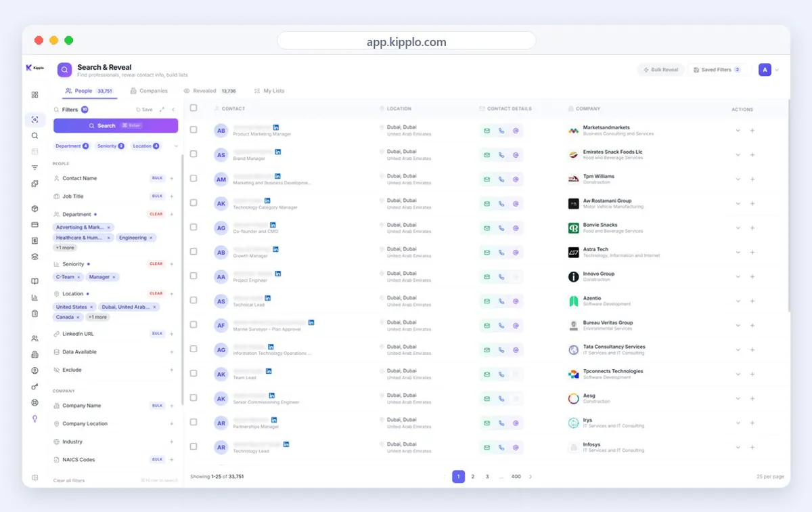Remove the United States location chip
812x512 pixels.
(x=91, y=307)
